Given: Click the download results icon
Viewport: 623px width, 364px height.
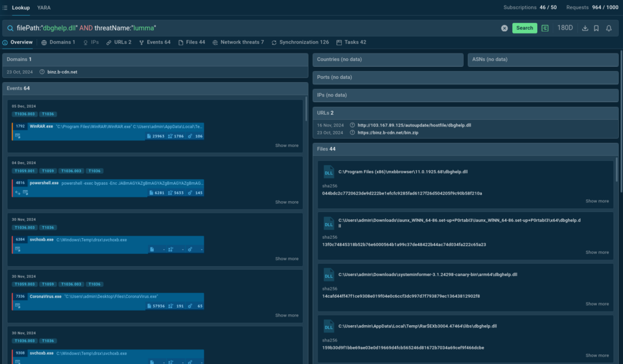Looking at the screenshot, I should (585, 28).
